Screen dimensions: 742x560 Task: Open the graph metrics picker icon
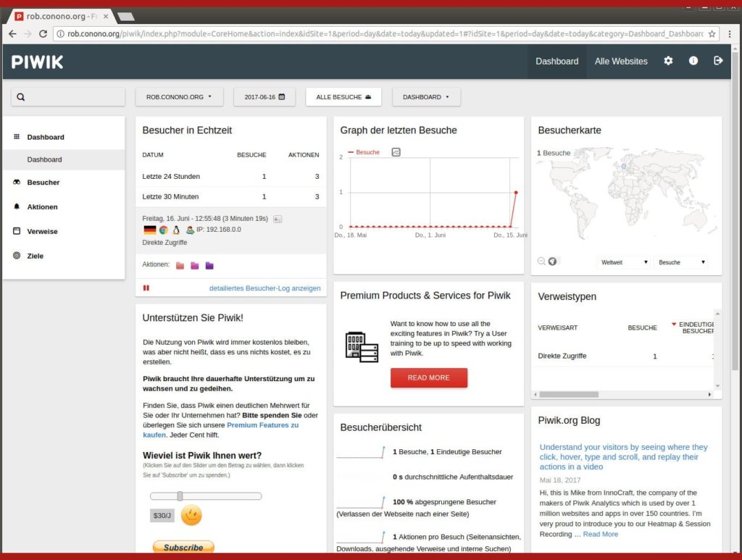pos(396,152)
